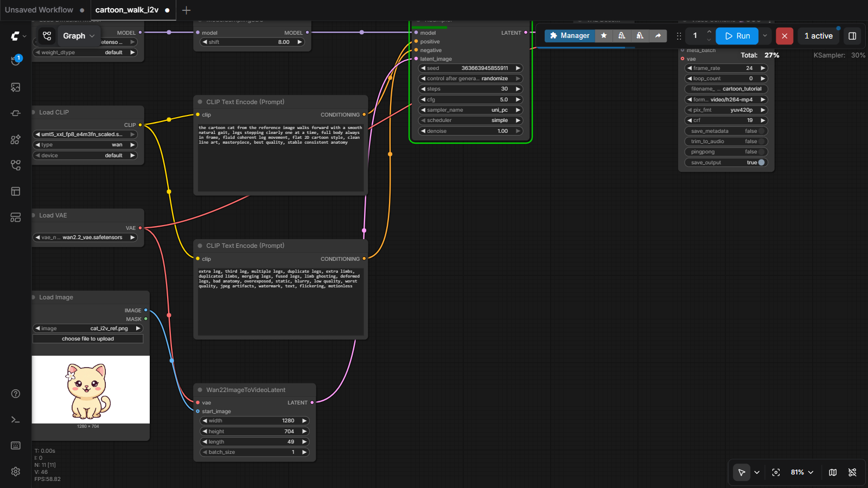Open the queue history sidebar icon with badge
This screenshot has width=868, height=488.
coord(16,60)
